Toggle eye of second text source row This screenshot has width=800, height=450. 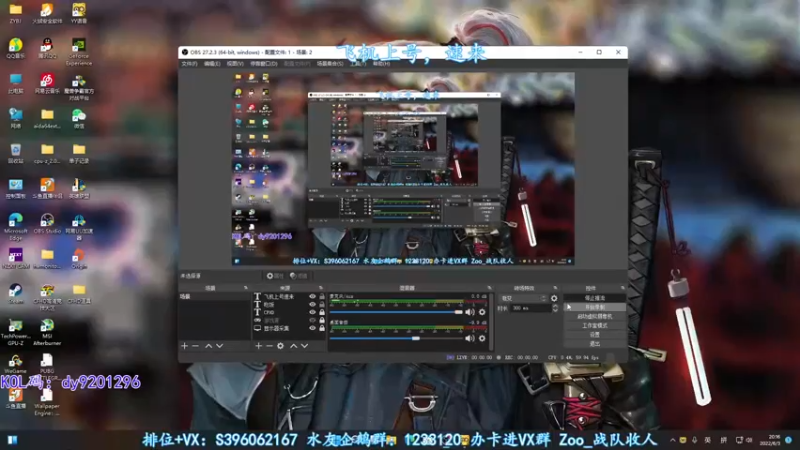(313, 304)
